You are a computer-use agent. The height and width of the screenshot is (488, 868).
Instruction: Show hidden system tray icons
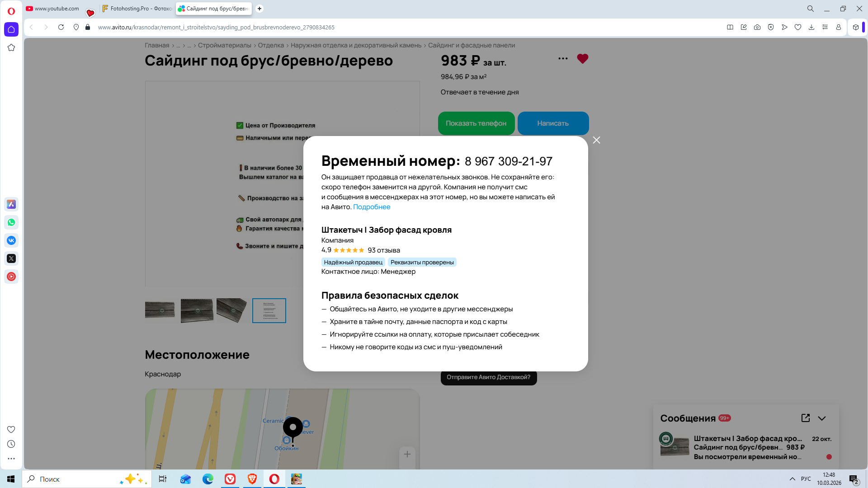tap(792, 479)
